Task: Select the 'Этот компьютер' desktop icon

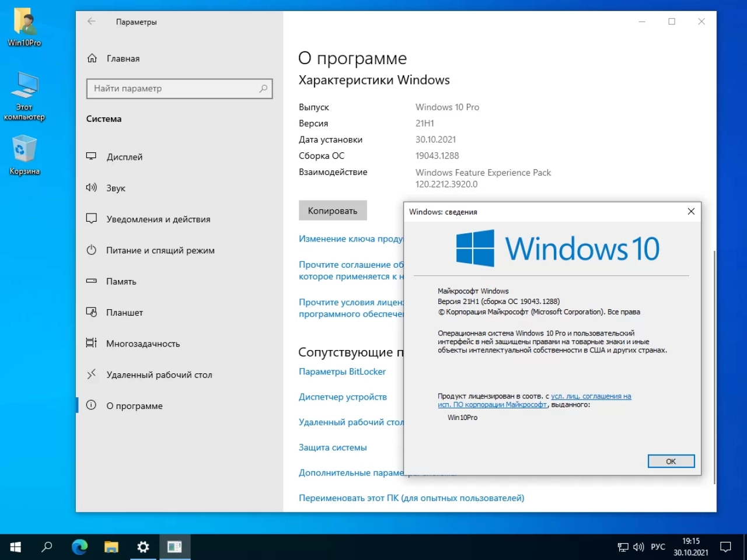Action: click(x=25, y=96)
